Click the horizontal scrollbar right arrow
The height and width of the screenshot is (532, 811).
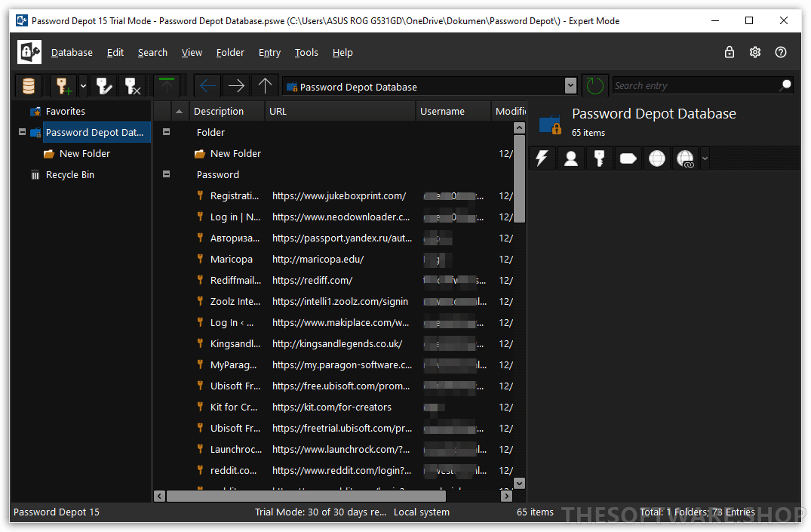point(507,497)
